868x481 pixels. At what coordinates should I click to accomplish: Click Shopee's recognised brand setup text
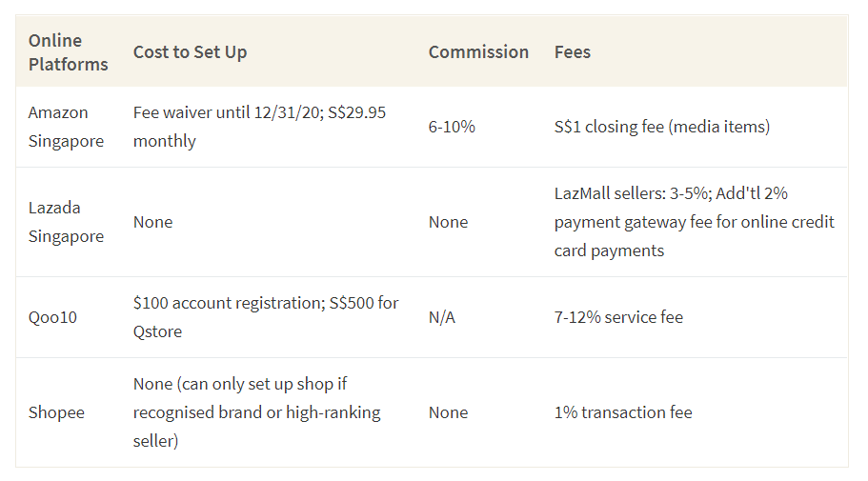tap(257, 412)
